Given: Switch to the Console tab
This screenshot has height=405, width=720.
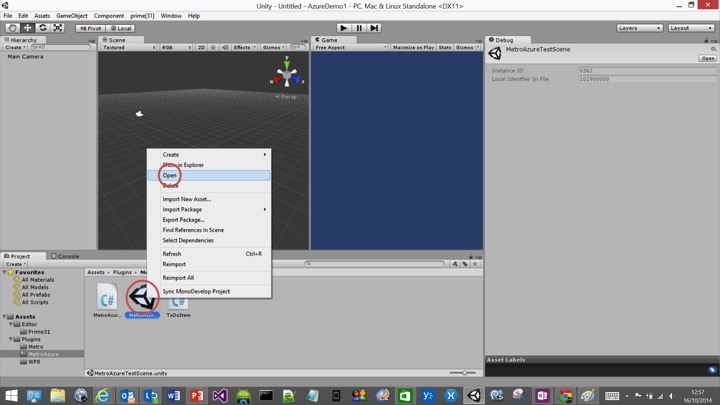Looking at the screenshot, I should click(66, 256).
